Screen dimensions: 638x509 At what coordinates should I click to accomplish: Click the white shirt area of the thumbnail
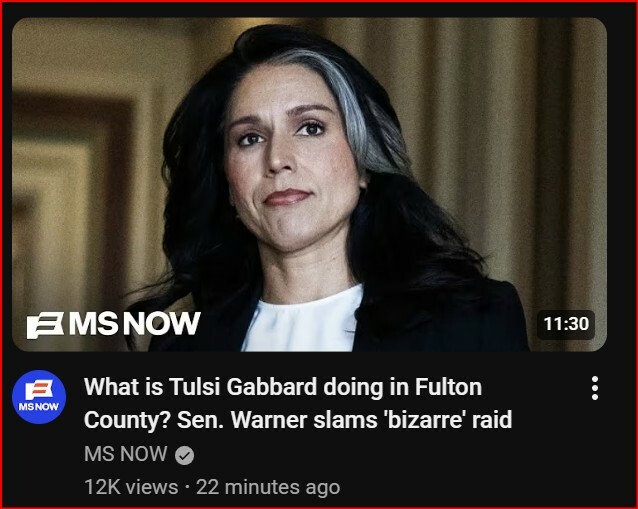pyautogui.click(x=301, y=321)
